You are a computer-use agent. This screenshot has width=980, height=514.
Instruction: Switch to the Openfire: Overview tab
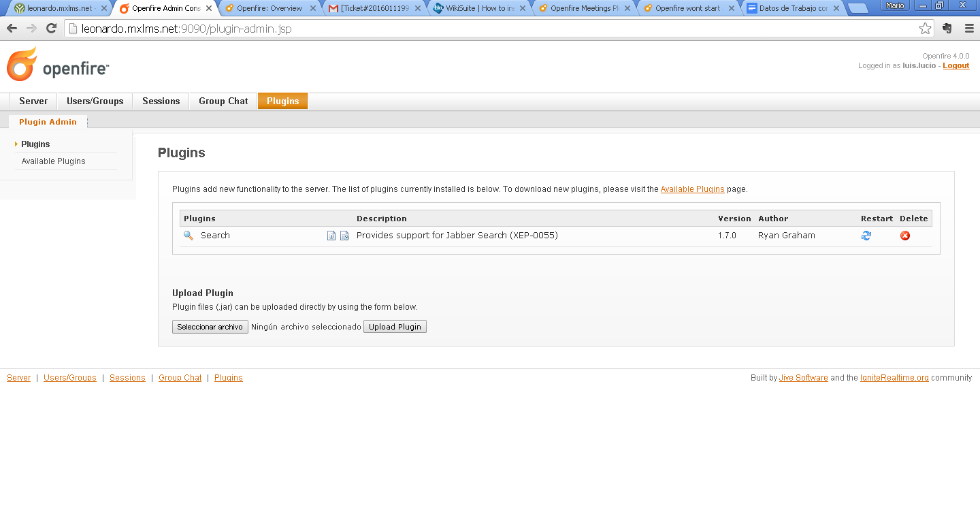click(269, 9)
